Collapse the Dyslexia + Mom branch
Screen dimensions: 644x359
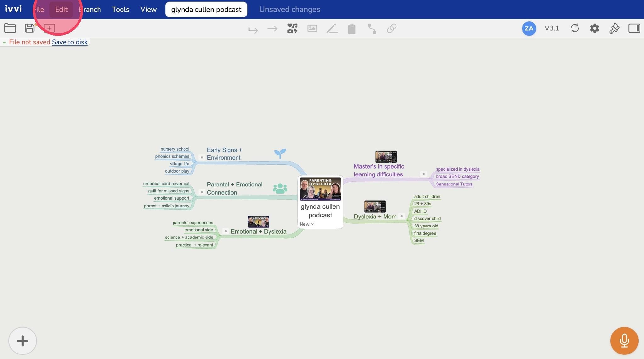pos(402,216)
